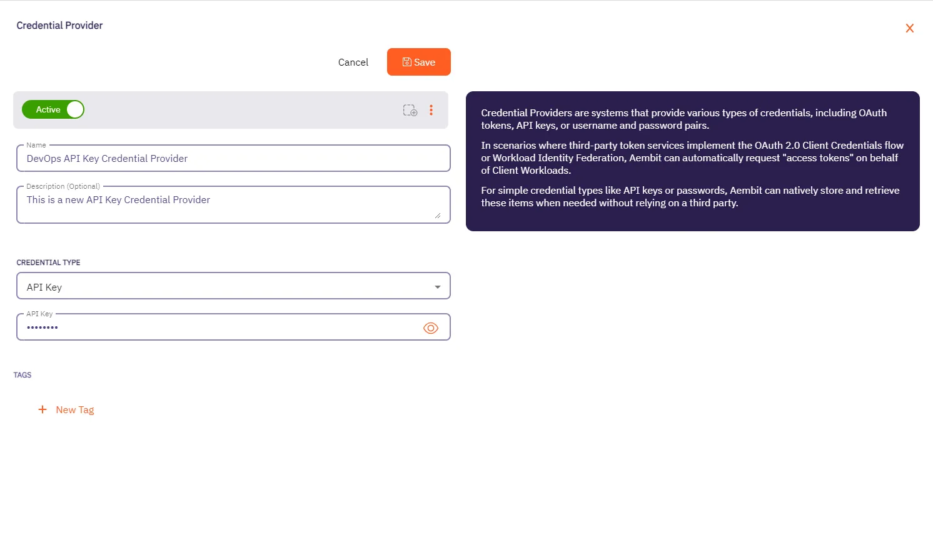Select the Description text area
933x560 pixels.
[231, 204]
